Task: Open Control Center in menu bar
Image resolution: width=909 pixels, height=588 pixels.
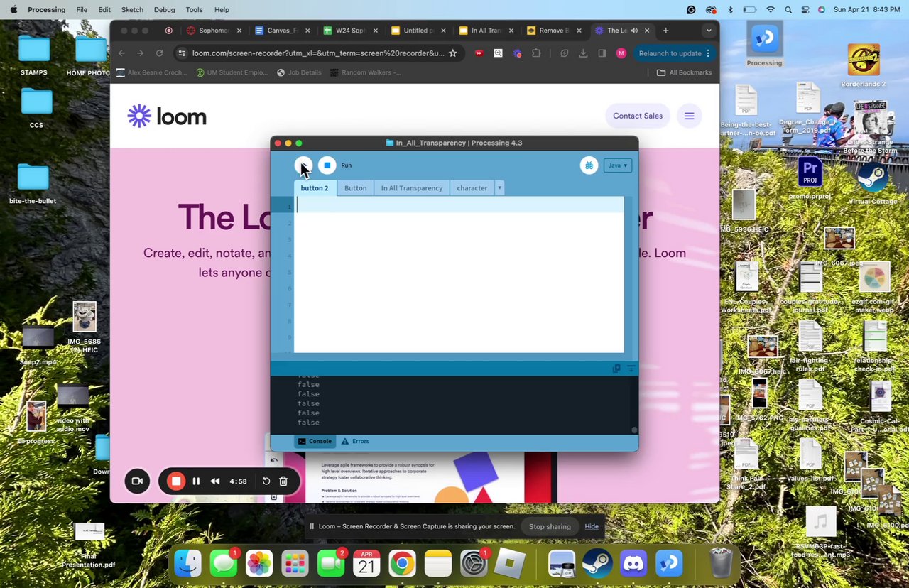Action: 805,10
